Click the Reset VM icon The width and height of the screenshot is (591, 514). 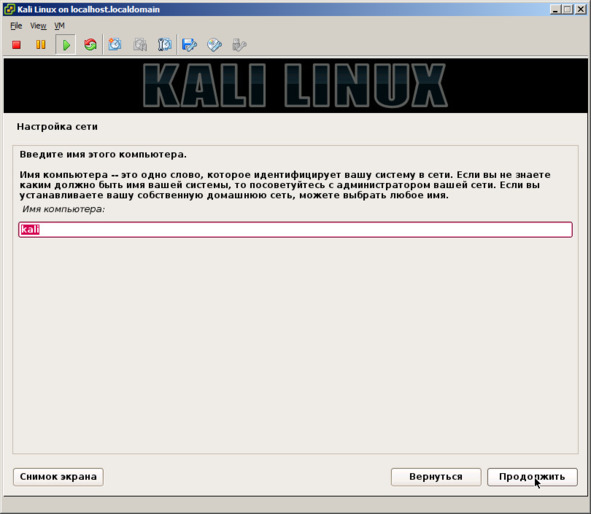pos(90,45)
